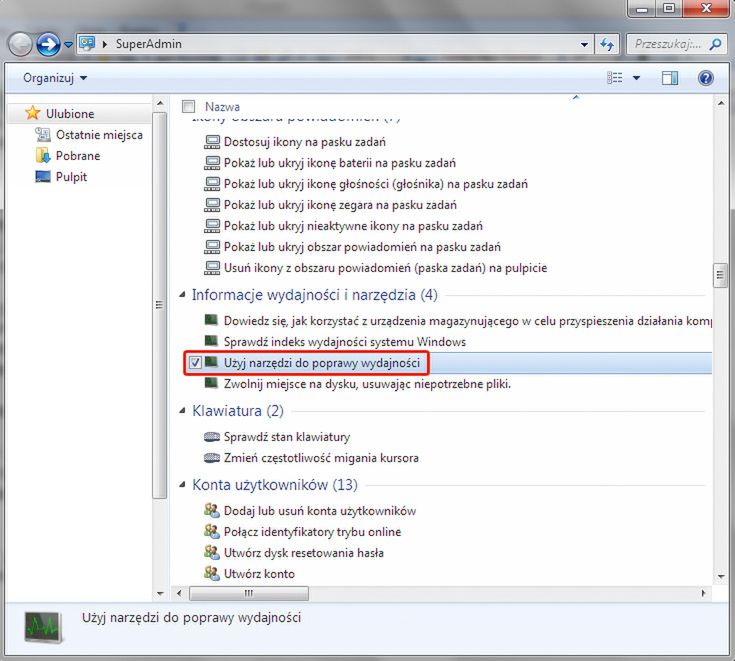735x661 pixels.
Task: Click the greyed Back navigation button
Action: tap(20, 45)
